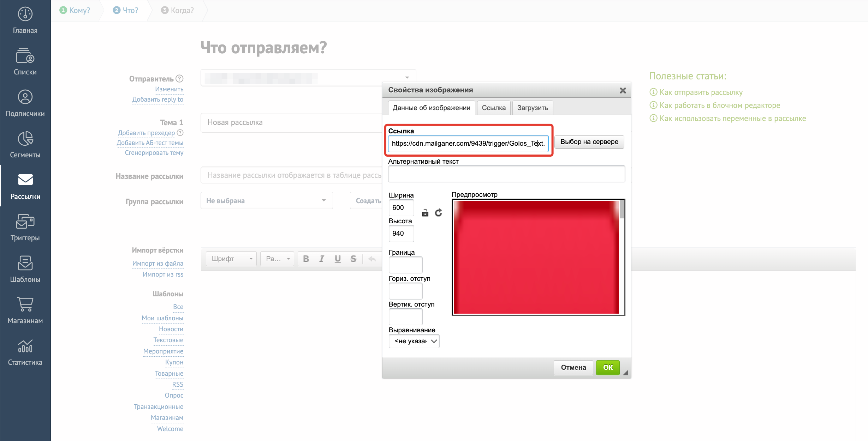Open article Как работать в блочном редакторе

pos(720,105)
